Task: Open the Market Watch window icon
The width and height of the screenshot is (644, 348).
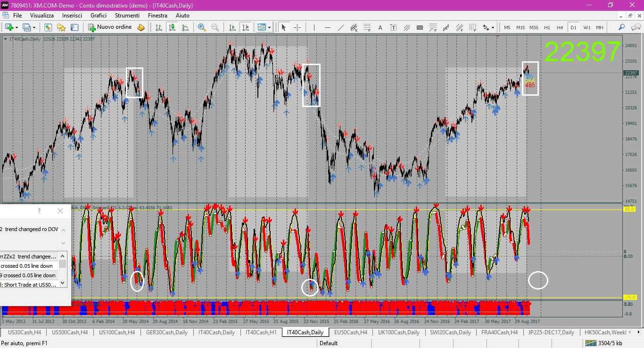Action: [x=48, y=27]
